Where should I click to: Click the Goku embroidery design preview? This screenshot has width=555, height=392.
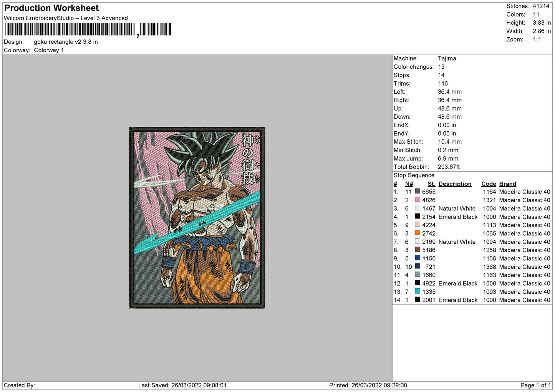click(x=197, y=218)
